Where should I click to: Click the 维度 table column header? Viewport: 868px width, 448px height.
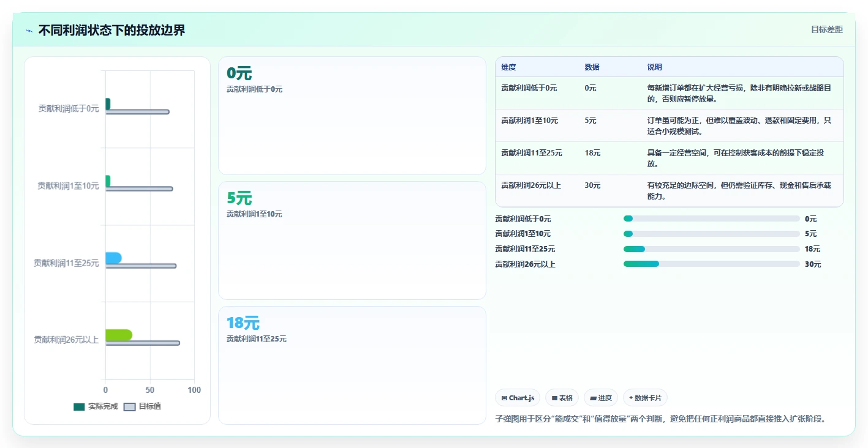click(508, 67)
